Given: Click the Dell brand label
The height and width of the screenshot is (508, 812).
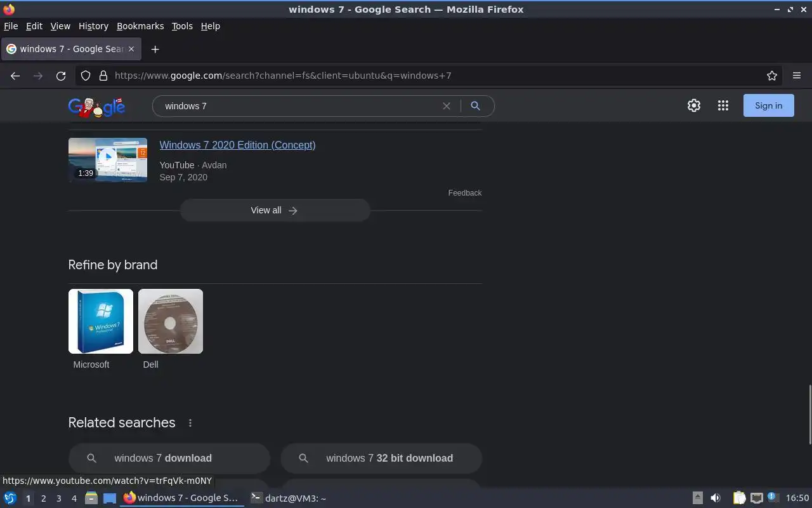Looking at the screenshot, I should (150, 364).
